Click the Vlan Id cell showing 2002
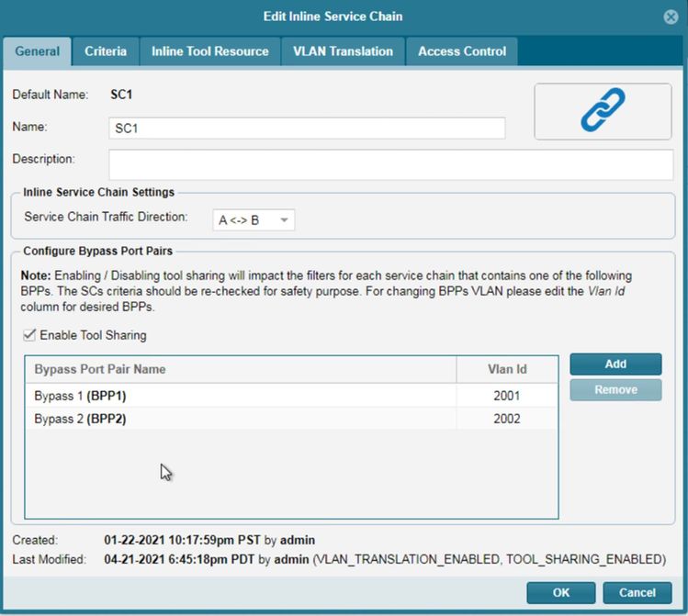This screenshot has width=688, height=616. [x=505, y=419]
